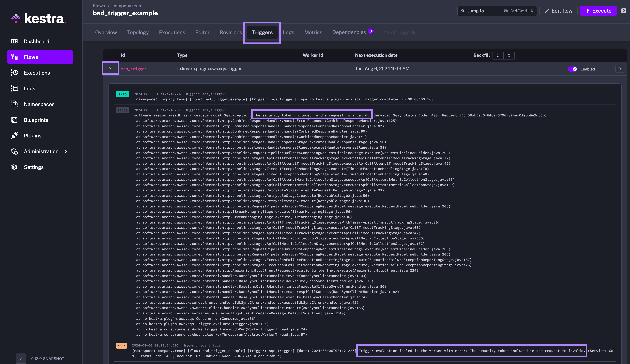Open the Dependencies tab
Image resolution: width=630 pixels, height=364 pixels.
(349, 32)
